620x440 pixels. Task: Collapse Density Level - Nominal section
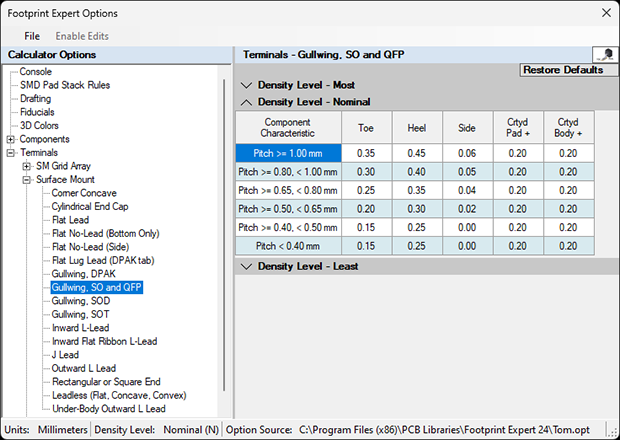click(246, 102)
